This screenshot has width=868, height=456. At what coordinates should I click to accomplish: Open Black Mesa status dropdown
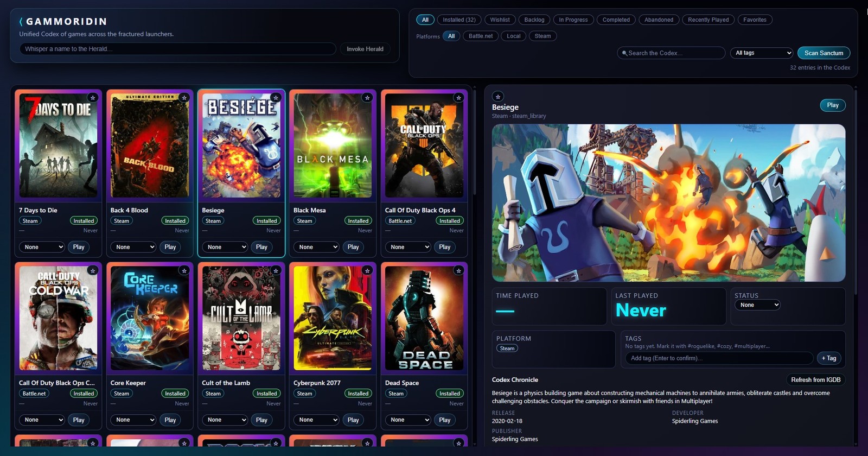click(x=317, y=247)
